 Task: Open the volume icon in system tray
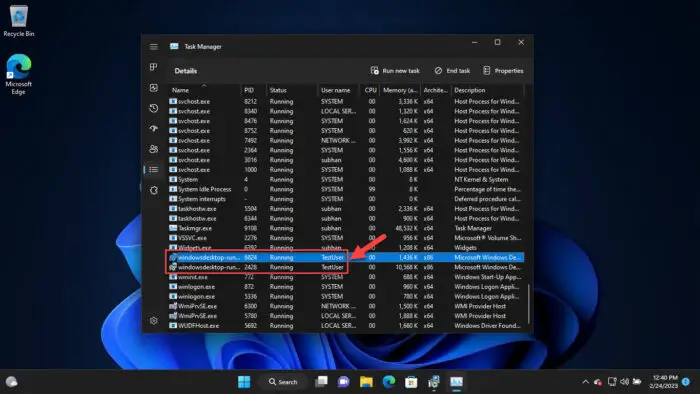coord(625,382)
